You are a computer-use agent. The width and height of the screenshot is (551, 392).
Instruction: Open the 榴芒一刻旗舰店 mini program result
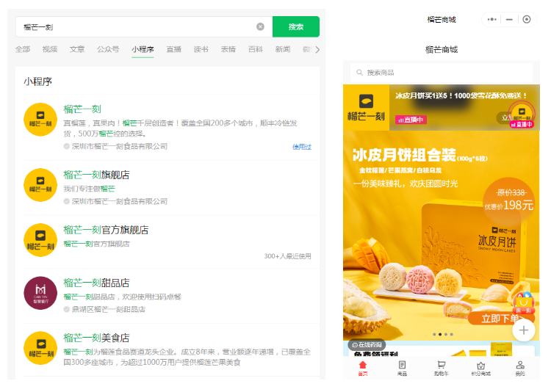[96, 175]
